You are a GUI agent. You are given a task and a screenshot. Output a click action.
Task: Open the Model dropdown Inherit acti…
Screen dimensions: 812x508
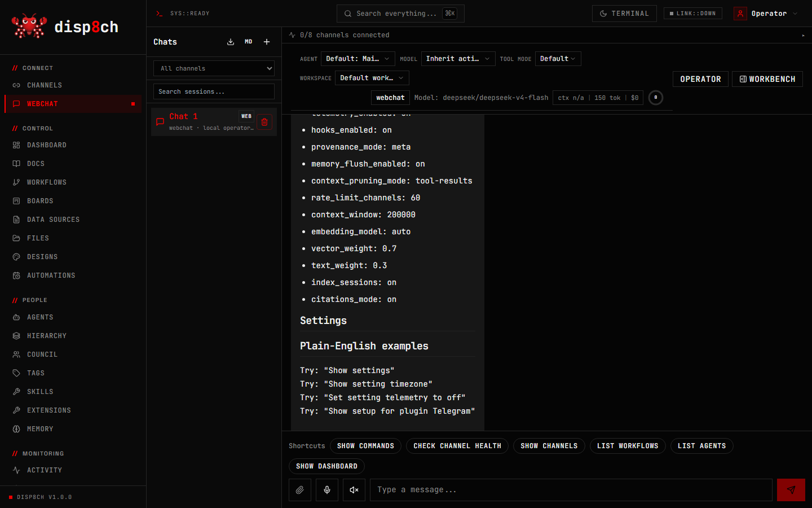458,59
